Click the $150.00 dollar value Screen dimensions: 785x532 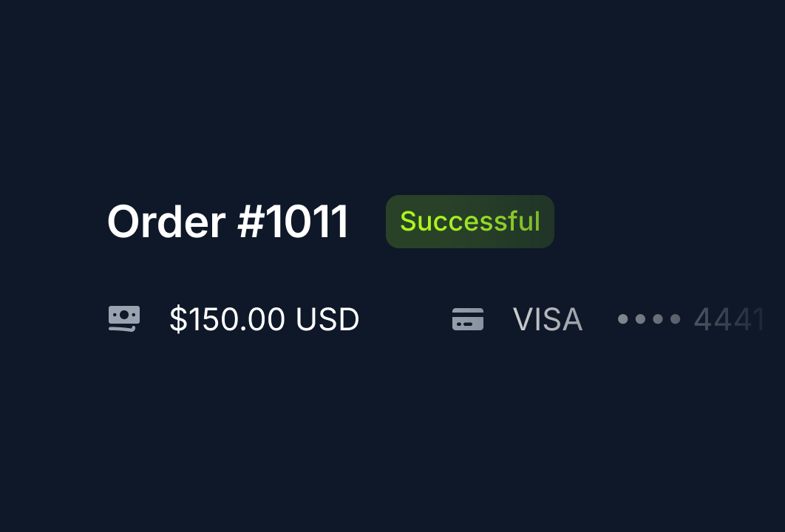(227, 319)
